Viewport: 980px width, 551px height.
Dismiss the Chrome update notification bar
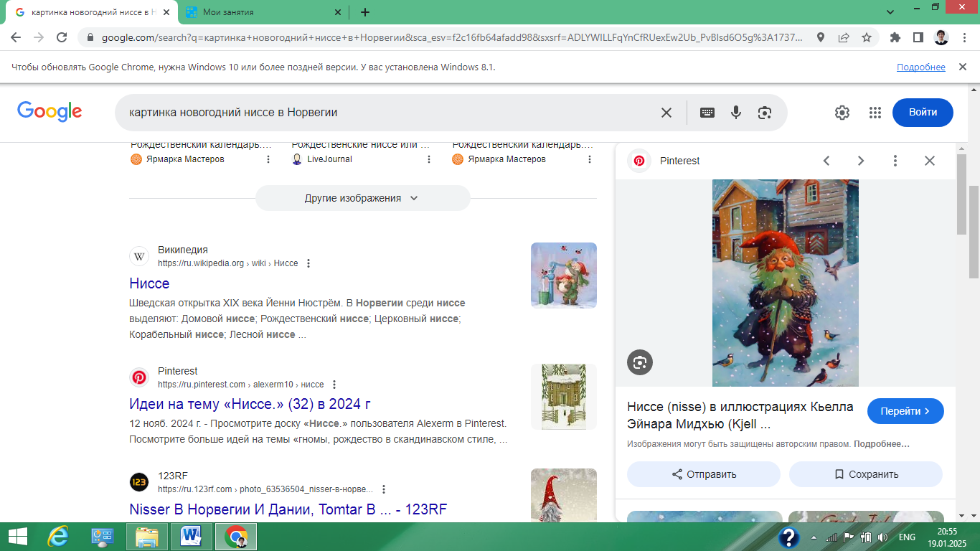pyautogui.click(x=961, y=67)
